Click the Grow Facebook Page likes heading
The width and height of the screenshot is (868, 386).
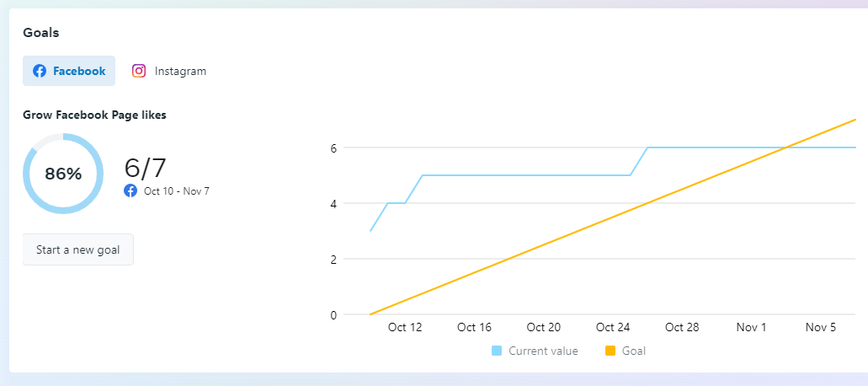tap(94, 115)
